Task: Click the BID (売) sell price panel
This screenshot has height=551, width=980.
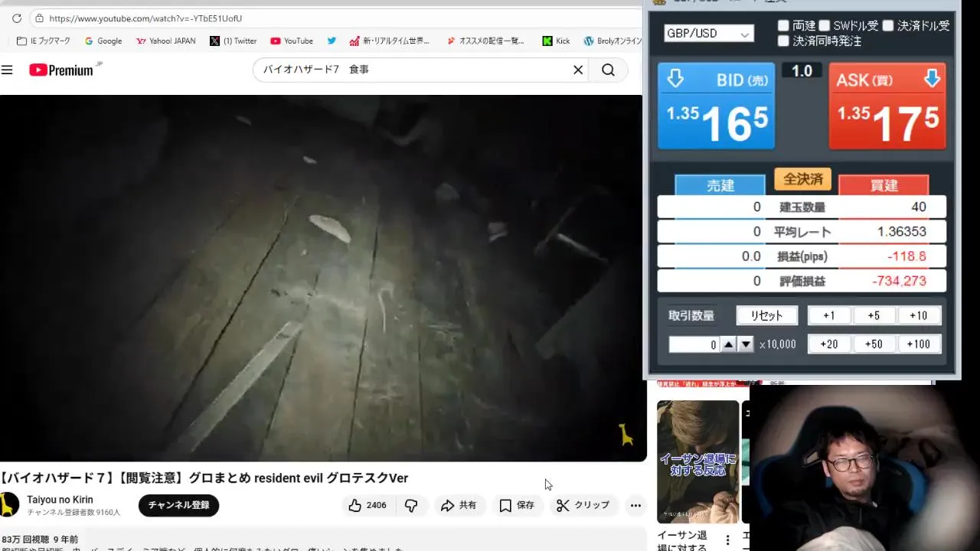Action: coord(717,106)
